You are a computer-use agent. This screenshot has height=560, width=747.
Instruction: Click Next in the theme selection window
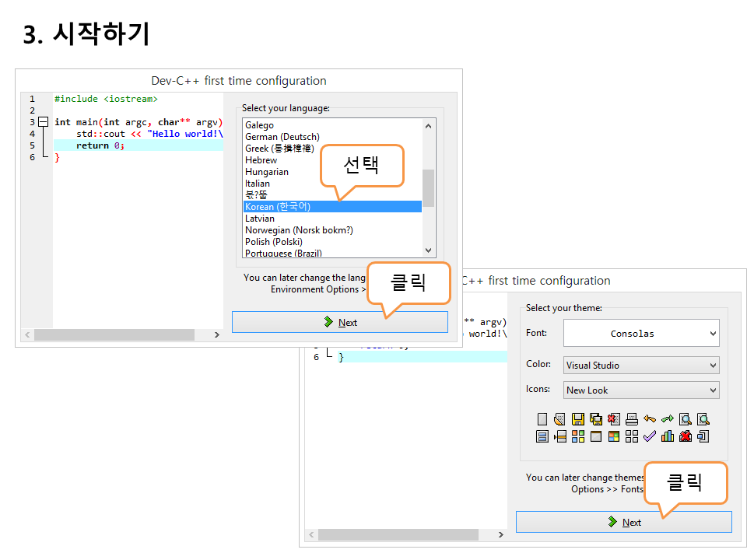(x=623, y=523)
